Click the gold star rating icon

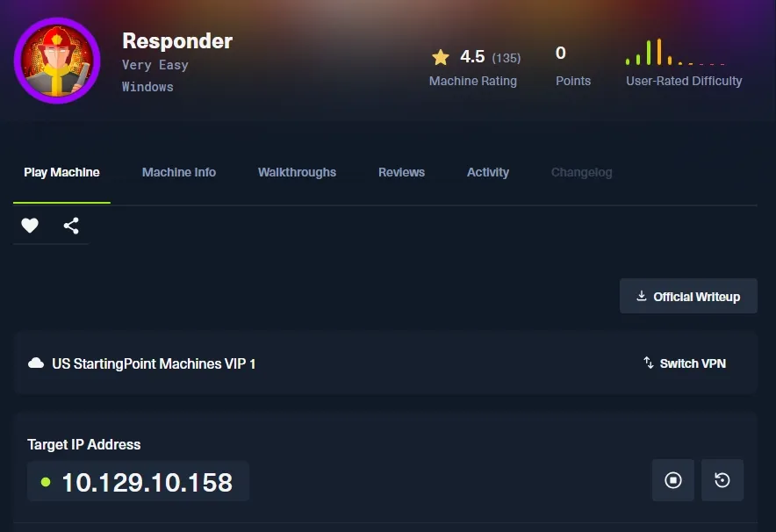point(440,57)
